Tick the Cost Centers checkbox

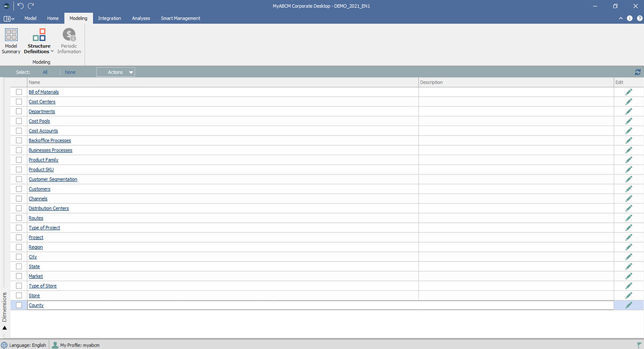(19, 101)
